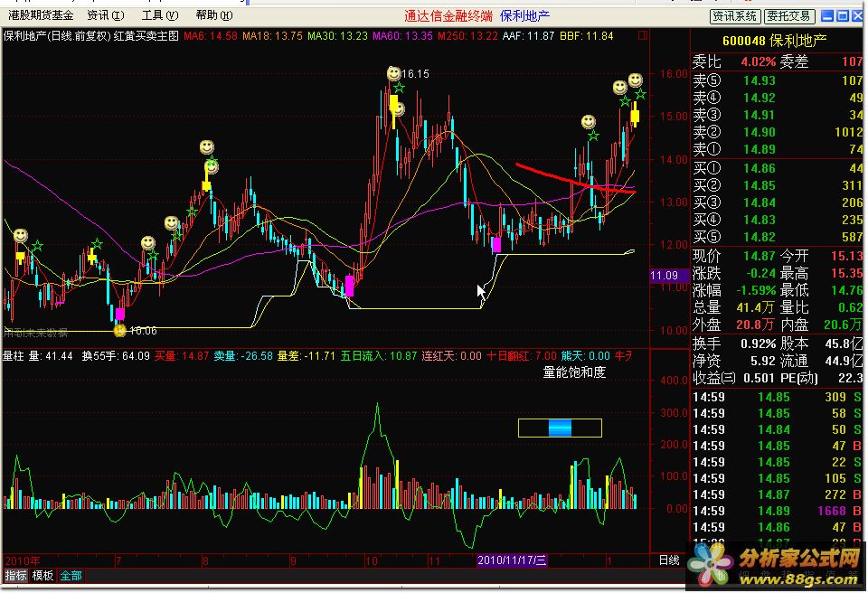868x593 pixels.
Task: Select the 买③ 14.84 order row
Action: pyautogui.click(x=778, y=202)
